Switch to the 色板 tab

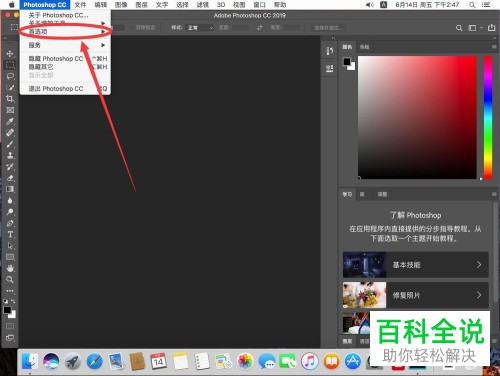(x=364, y=47)
